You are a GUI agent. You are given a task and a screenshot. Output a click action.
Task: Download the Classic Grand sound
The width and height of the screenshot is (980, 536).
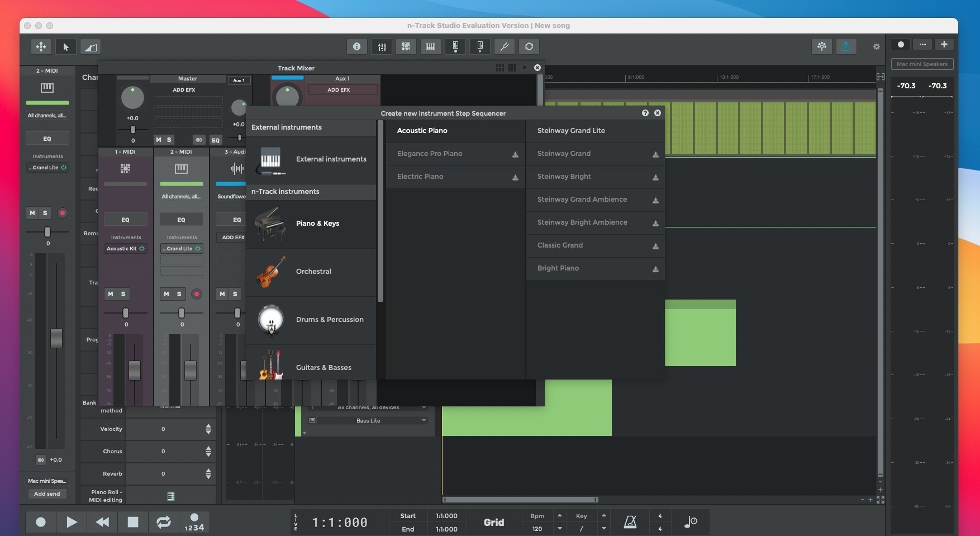click(655, 246)
